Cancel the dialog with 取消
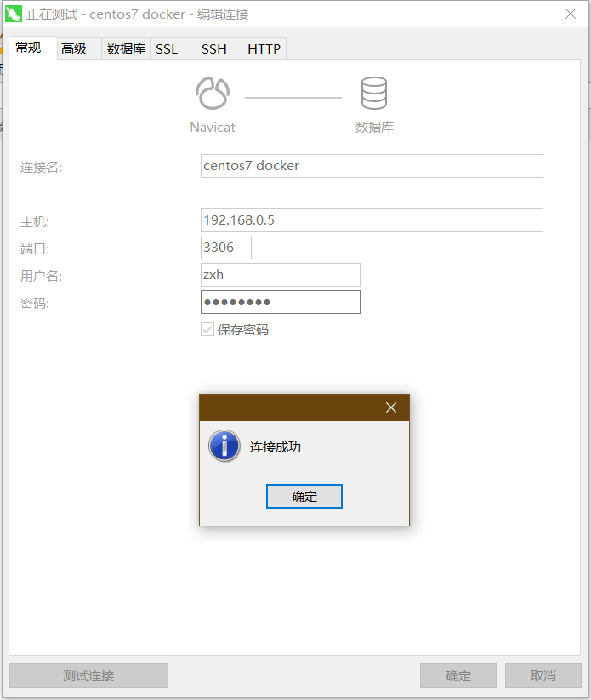The height and width of the screenshot is (700, 591). pos(543,675)
